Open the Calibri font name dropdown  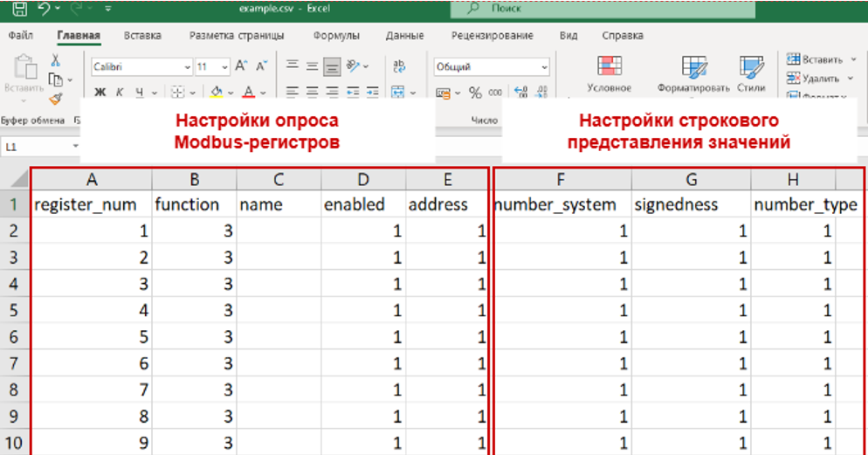click(141, 66)
